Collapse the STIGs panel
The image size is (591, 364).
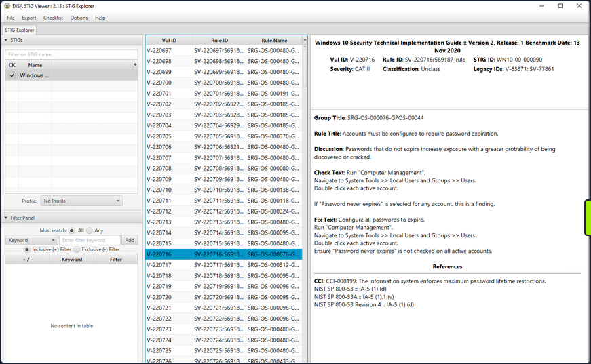click(x=6, y=40)
